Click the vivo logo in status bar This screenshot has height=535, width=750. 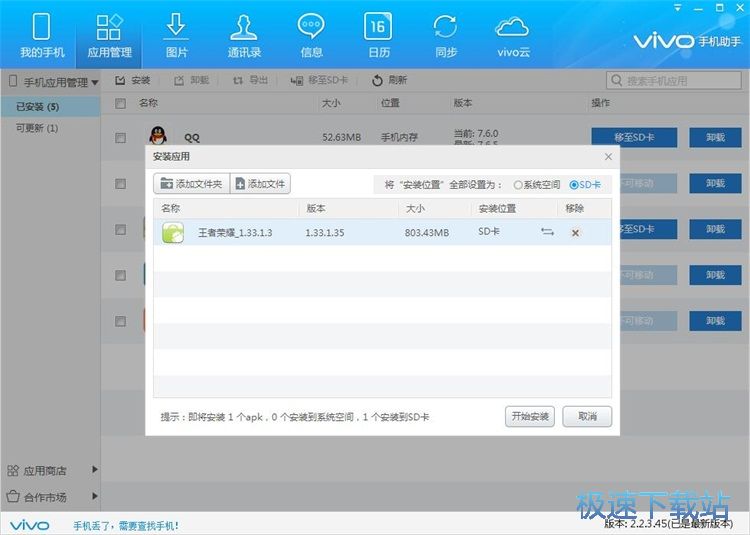point(30,525)
